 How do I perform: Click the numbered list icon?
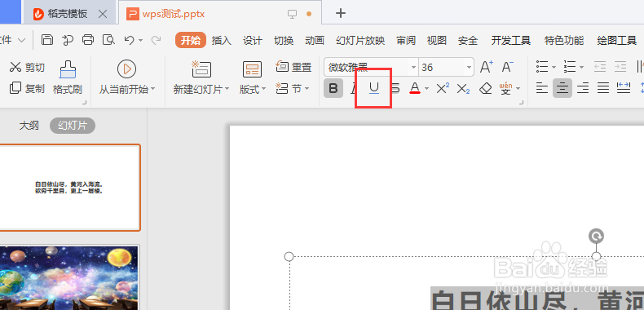(570, 66)
